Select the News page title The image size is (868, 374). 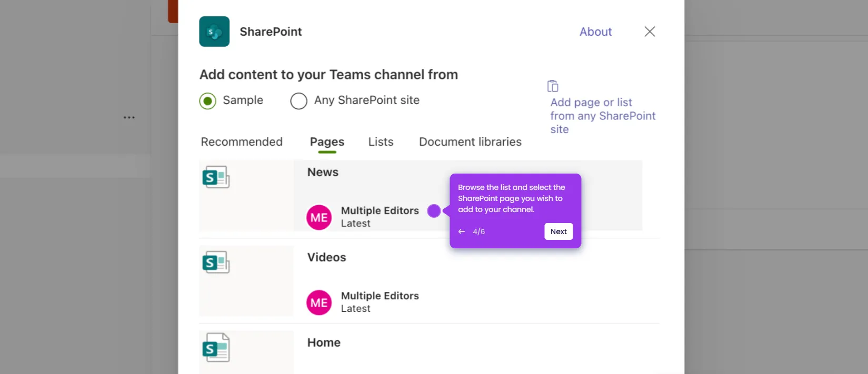point(323,173)
